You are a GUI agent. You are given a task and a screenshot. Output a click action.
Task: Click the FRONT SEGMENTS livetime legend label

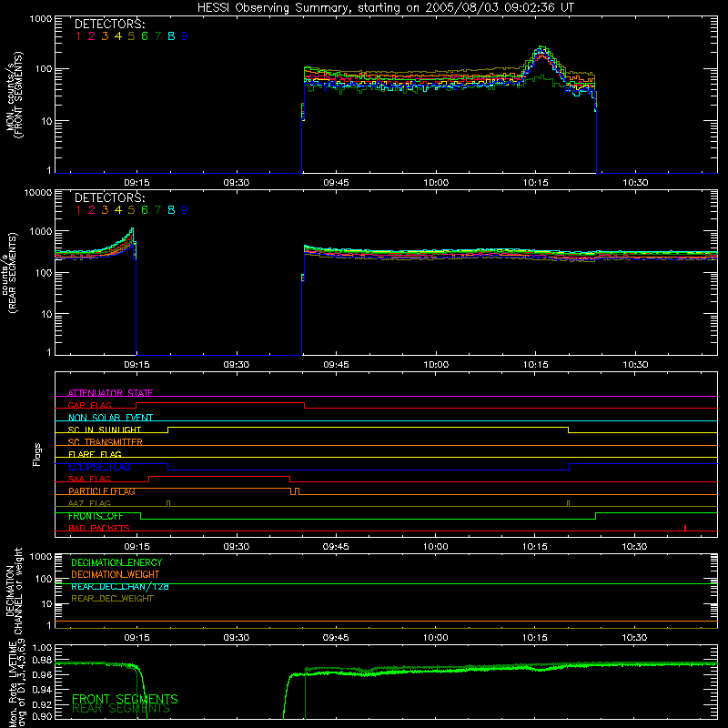click(125, 699)
